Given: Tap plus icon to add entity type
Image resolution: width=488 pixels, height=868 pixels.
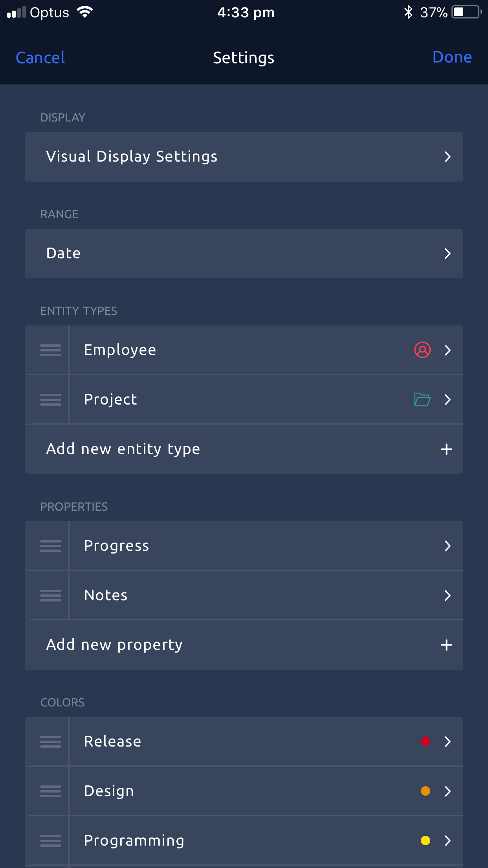Looking at the screenshot, I should click(446, 449).
